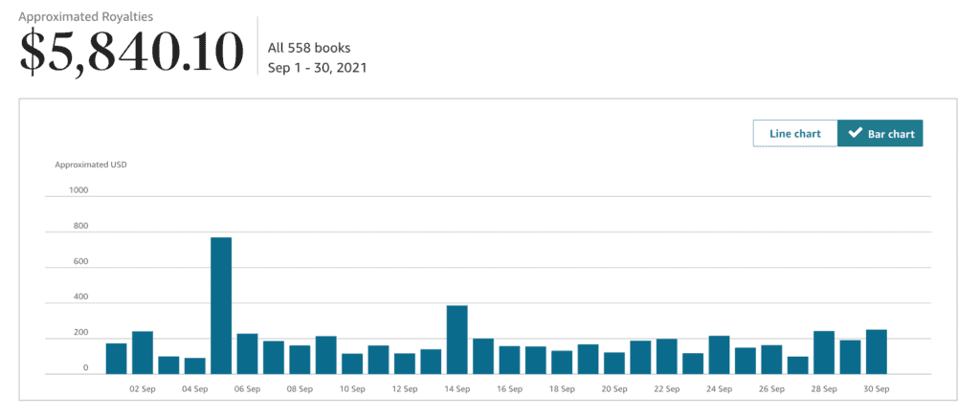Viewport: 980px width, 419px height.
Task: Click the 1000 y-axis label
Action: 79,189
